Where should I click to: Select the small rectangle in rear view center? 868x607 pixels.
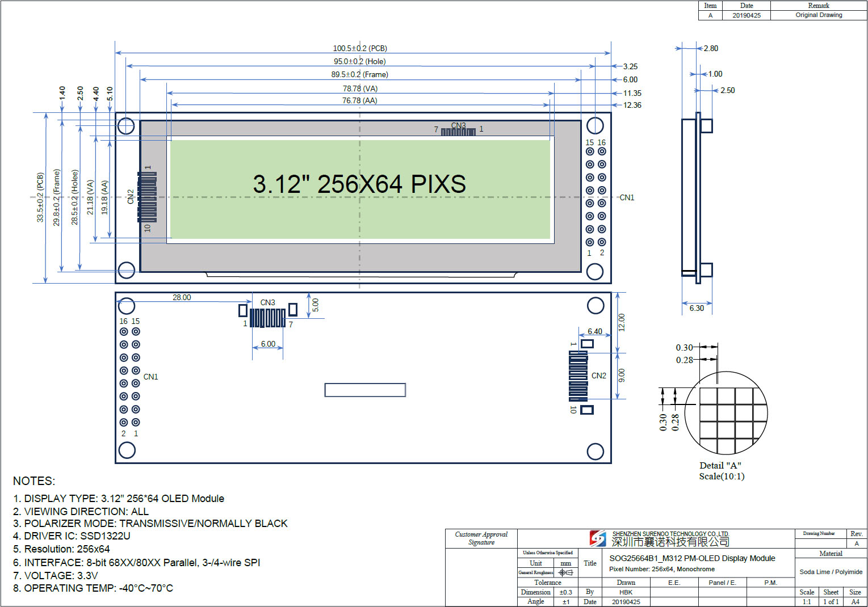coord(364,390)
